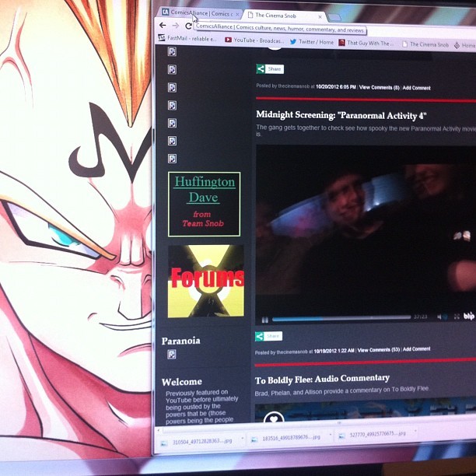The width and height of the screenshot is (476, 476).
Task: View Comments (8) on first post
Action: pos(380,87)
